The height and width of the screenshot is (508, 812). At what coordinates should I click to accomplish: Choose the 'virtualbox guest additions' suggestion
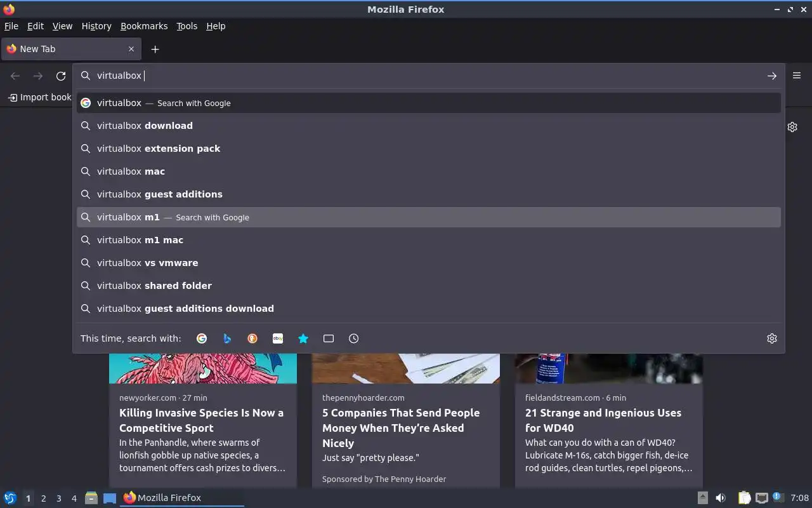click(429, 194)
